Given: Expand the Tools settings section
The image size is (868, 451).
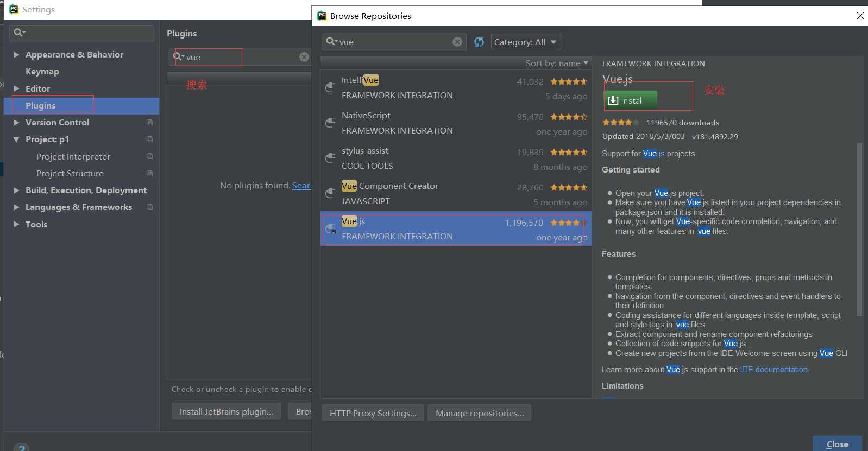Looking at the screenshot, I should coord(16,224).
